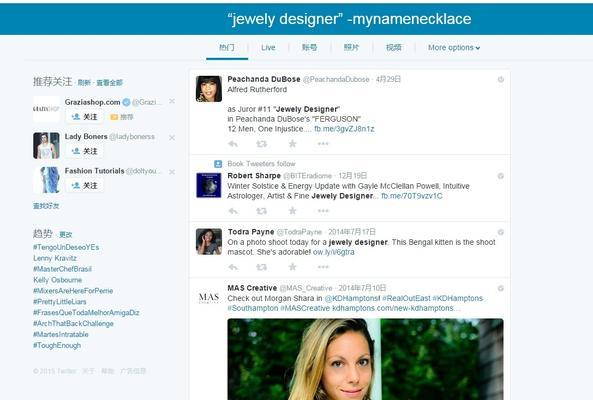The image size is (593, 400).
Task: Favorite Peachanda DuBose's tweet
Action: point(292,144)
